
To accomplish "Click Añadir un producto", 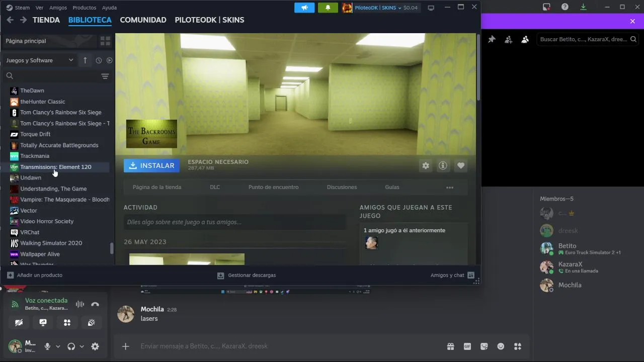I will pos(35,275).
